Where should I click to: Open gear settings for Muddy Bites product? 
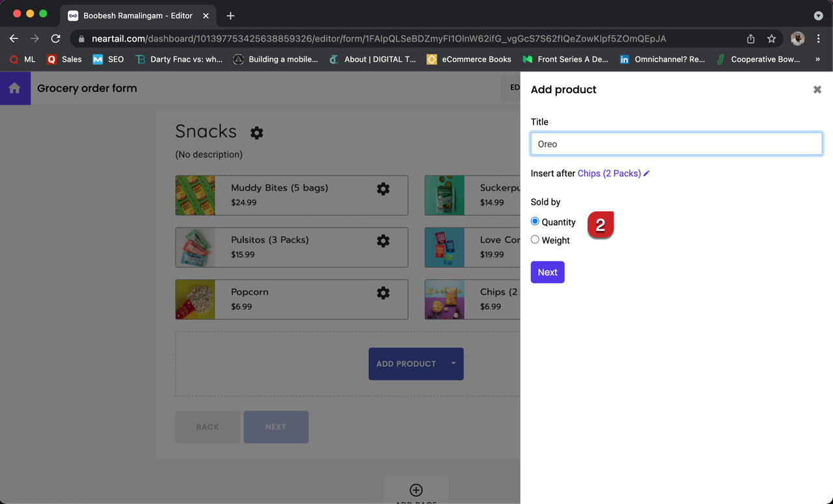383,189
